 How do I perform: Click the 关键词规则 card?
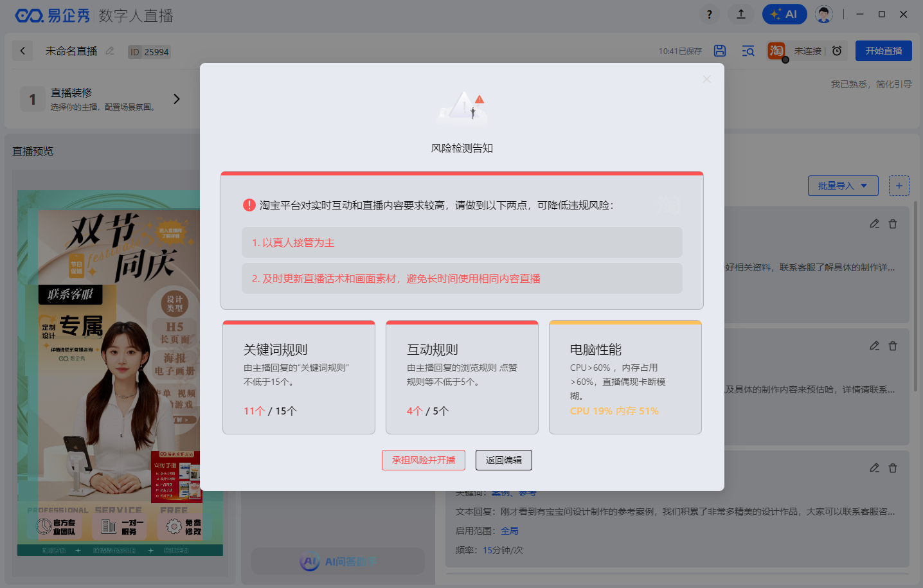(299, 377)
